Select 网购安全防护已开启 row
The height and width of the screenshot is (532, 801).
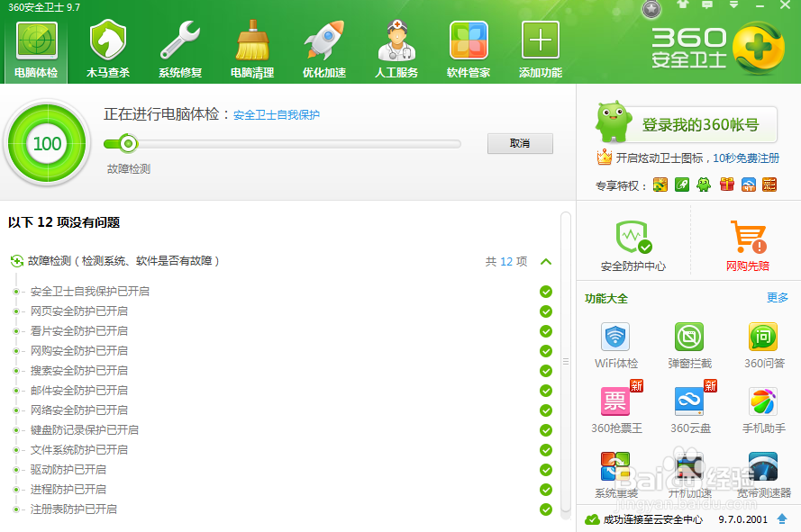[x=283, y=351]
